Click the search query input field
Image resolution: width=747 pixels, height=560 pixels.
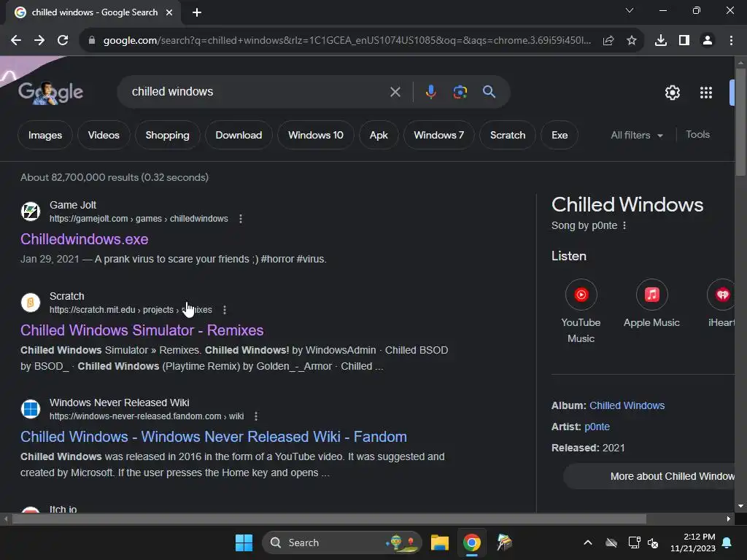(258, 91)
